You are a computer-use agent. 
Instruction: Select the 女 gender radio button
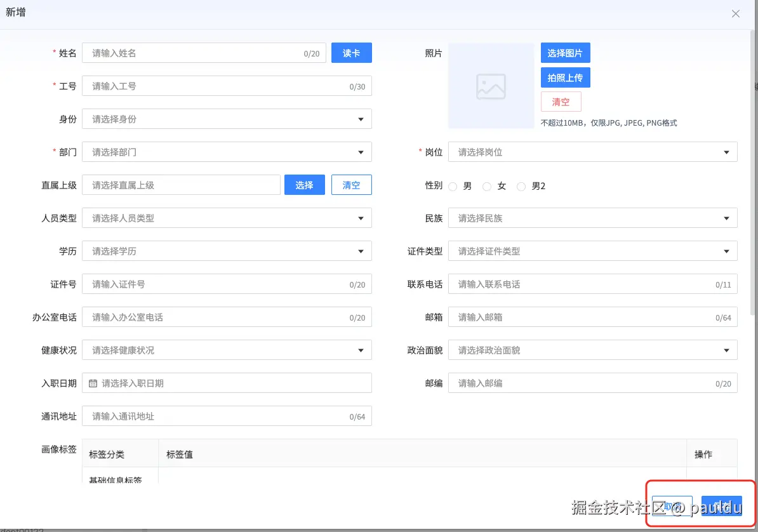[487, 186]
